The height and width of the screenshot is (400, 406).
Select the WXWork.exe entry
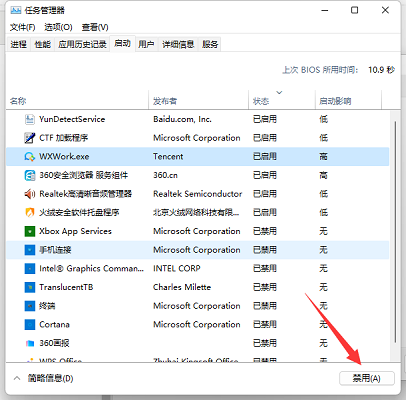(64, 157)
